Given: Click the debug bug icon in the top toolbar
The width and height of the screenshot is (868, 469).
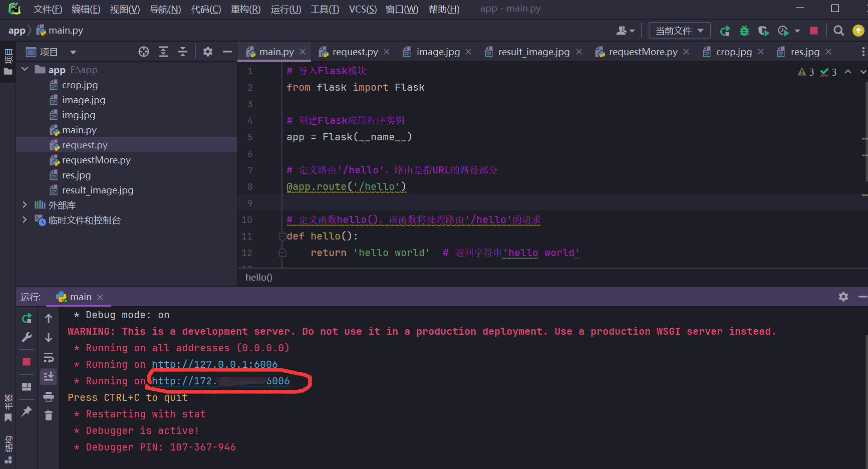Looking at the screenshot, I should click(x=744, y=31).
